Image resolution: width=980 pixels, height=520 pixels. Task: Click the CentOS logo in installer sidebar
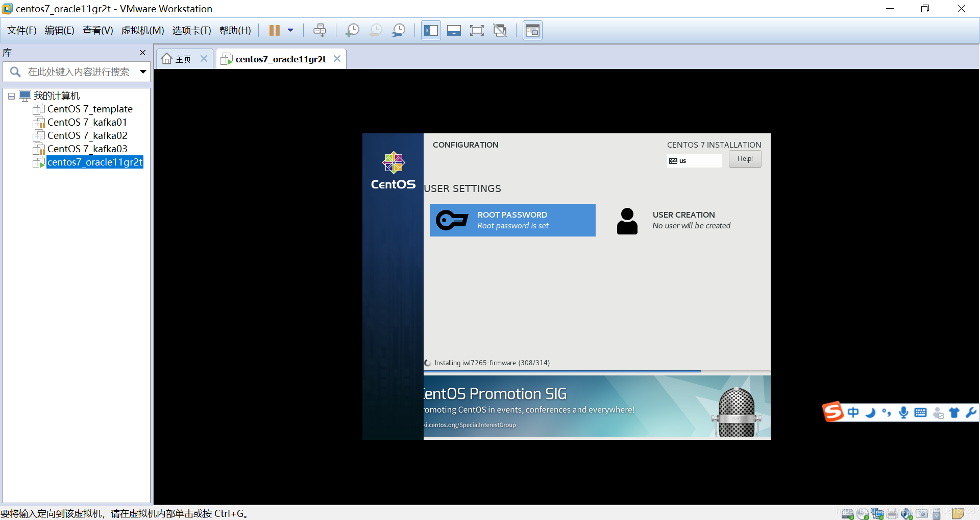[x=393, y=171]
